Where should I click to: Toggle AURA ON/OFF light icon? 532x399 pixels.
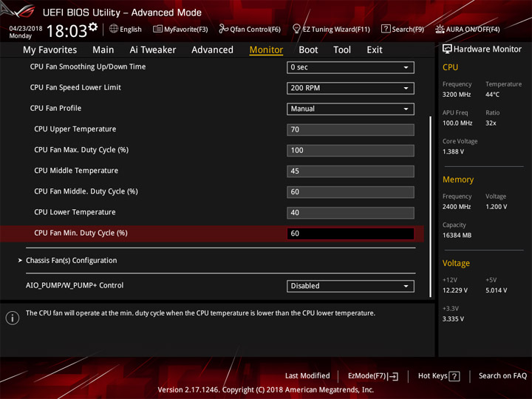[x=440, y=29]
